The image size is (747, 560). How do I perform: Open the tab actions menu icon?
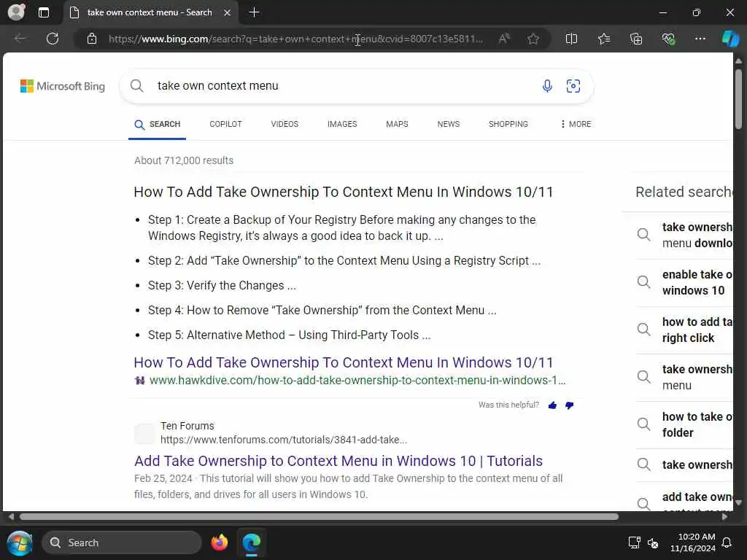tap(43, 12)
